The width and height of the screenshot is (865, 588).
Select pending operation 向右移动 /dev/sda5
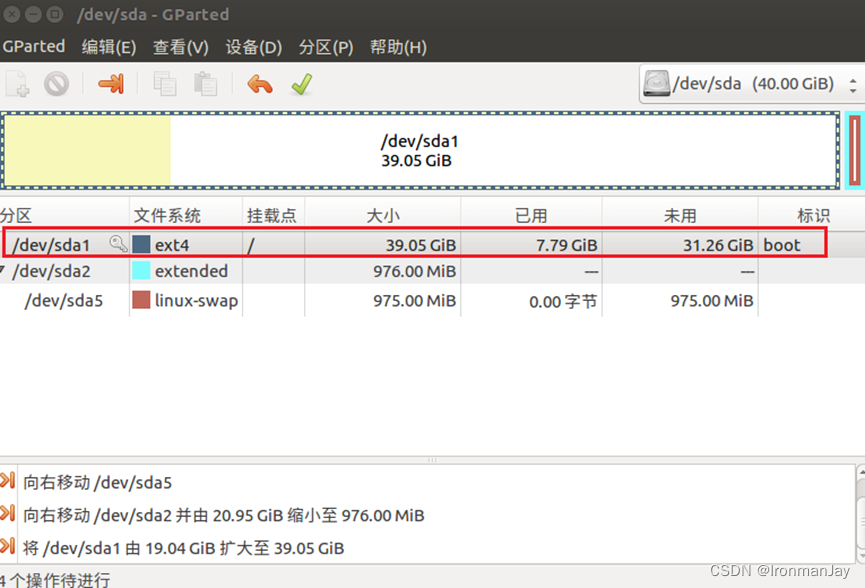click(98, 483)
